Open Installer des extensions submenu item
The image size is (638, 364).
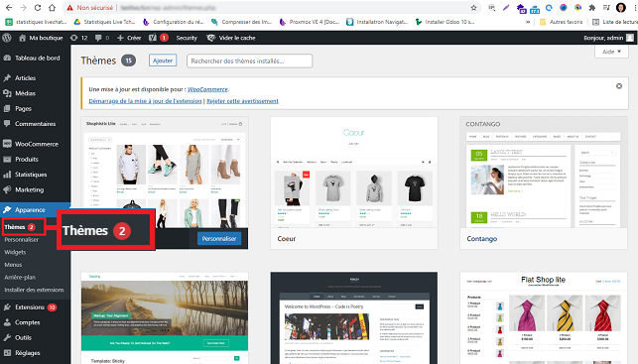[x=34, y=290]
